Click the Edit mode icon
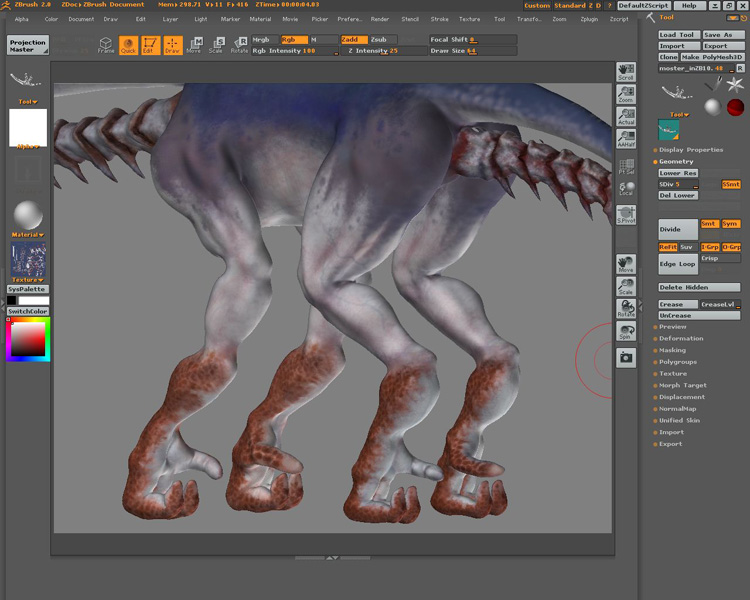 150,45
